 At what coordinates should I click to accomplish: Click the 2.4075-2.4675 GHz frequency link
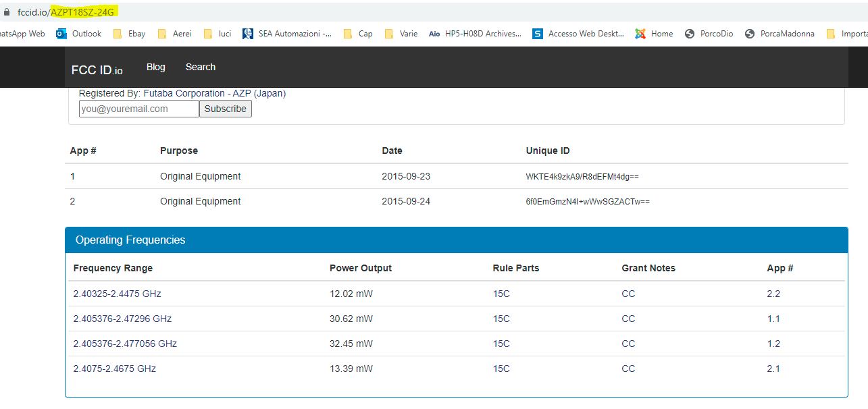pyautogui.click(x=115, y=369)
